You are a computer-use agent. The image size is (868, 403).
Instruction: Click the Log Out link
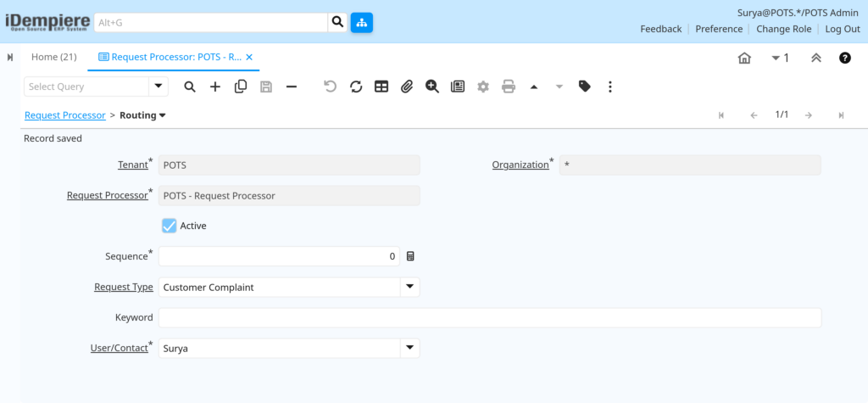[843, 29]
